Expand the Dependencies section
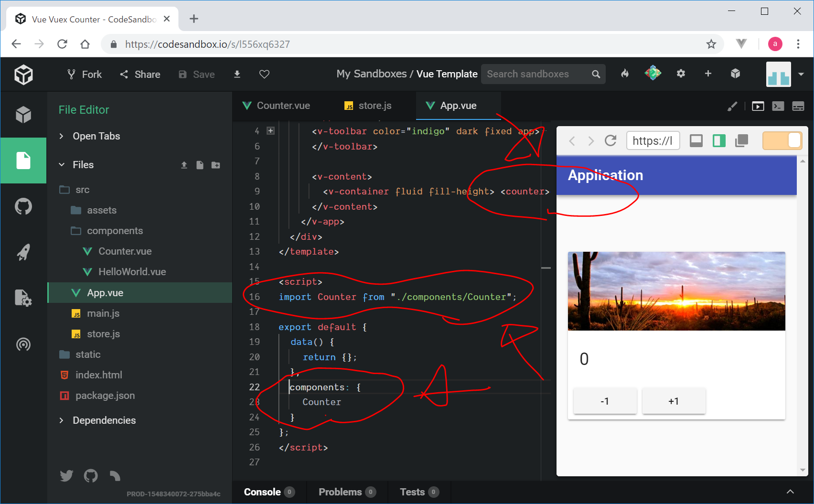The width and height of the screenshot is (814, 504). [x=104, y=420]
